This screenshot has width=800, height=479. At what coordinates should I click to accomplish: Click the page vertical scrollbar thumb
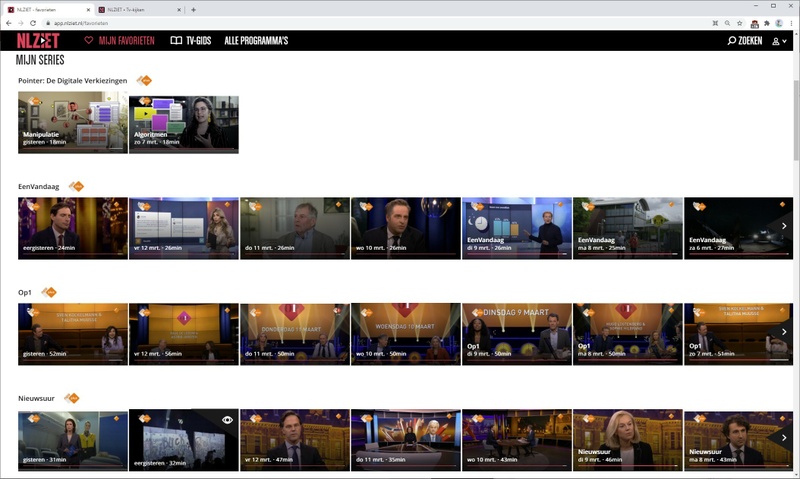click(796, 120)
